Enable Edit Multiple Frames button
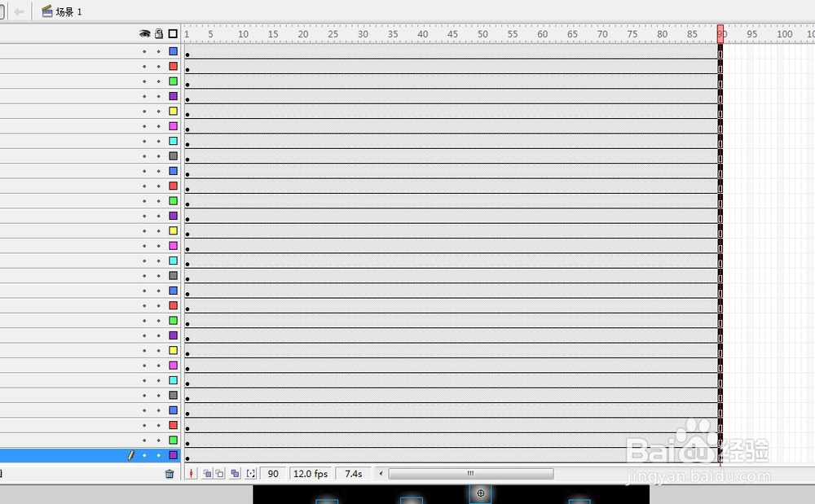 (235, 473)
